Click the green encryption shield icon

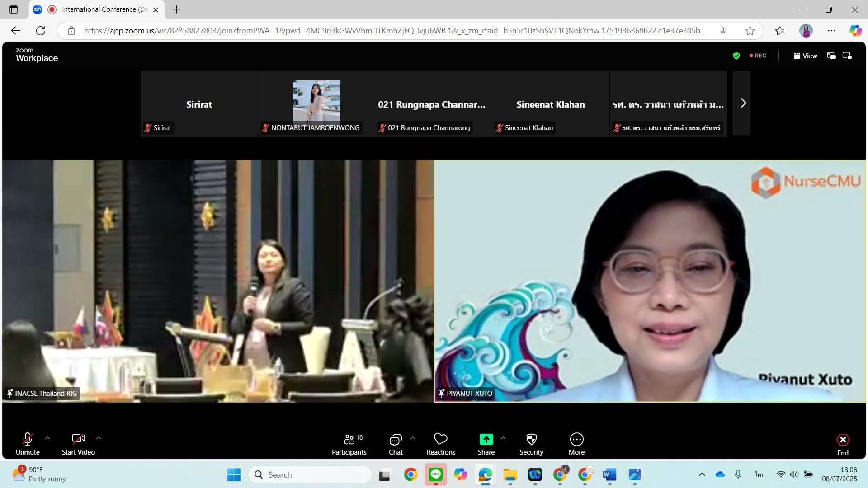click(736, 56)
